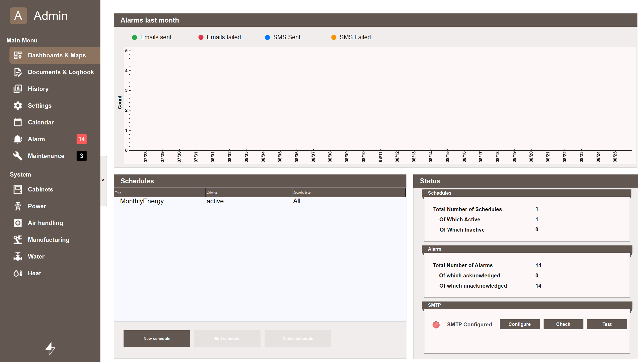This screenshot has height=362, width=644.
Task: Open the Alarm menu label
Action: 36,139
